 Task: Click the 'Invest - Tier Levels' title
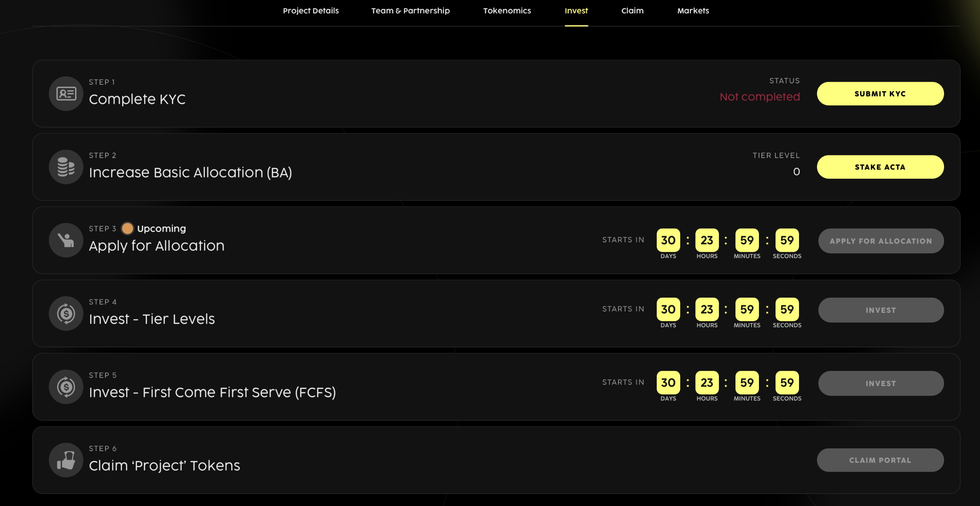coord(152,319)
